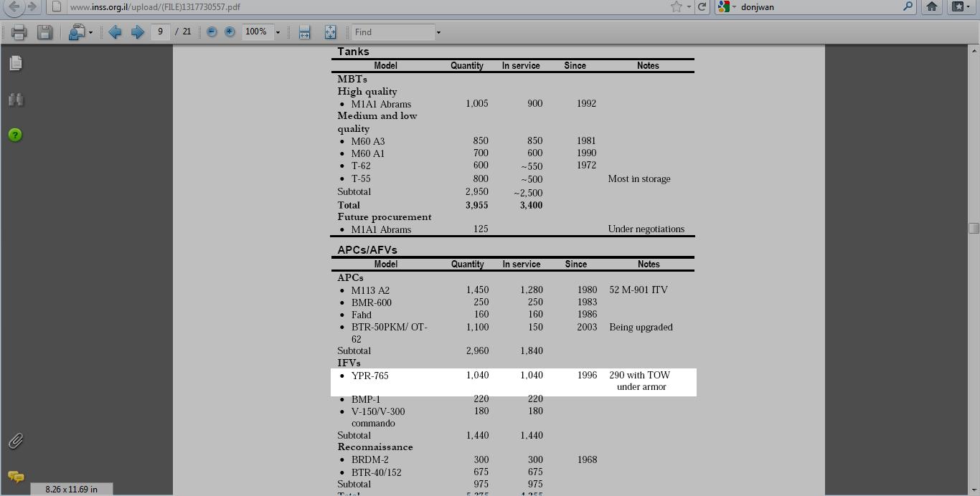Open the page thumbnails panel
The width and height of the screenshot is (980, 496).
16,63
